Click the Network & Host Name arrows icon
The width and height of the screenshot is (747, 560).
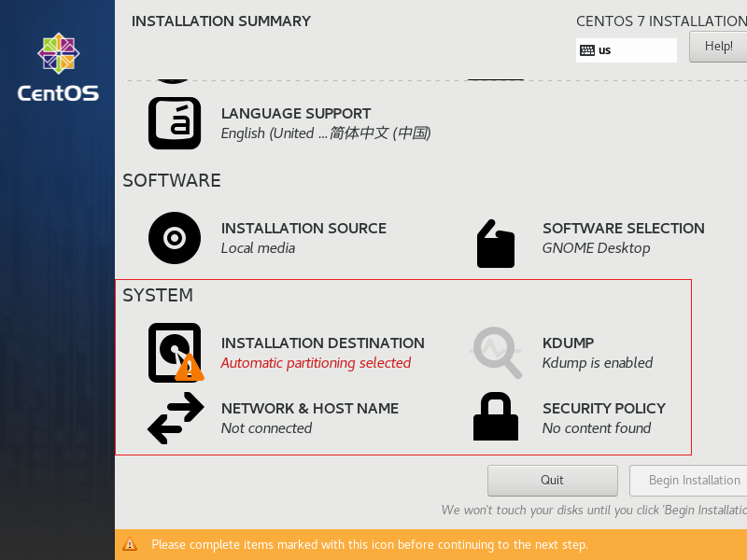pyautogui.click(x=176, y=418)
